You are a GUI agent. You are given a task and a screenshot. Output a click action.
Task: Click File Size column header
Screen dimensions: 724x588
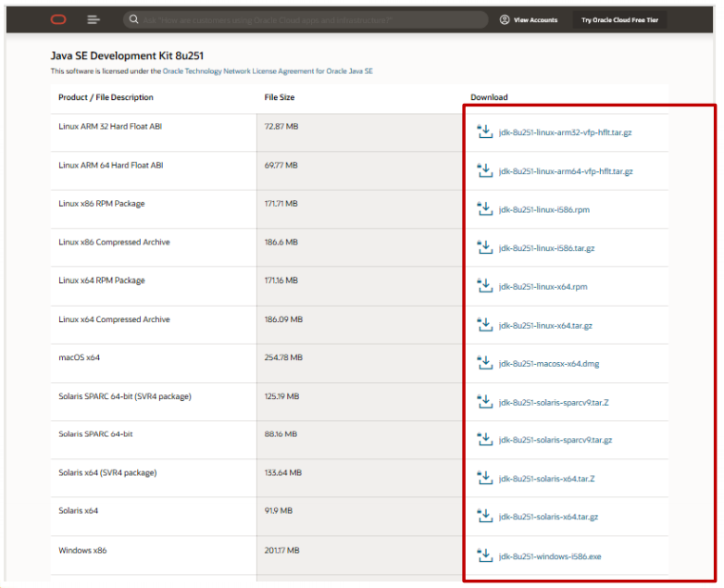coord(280,97)
